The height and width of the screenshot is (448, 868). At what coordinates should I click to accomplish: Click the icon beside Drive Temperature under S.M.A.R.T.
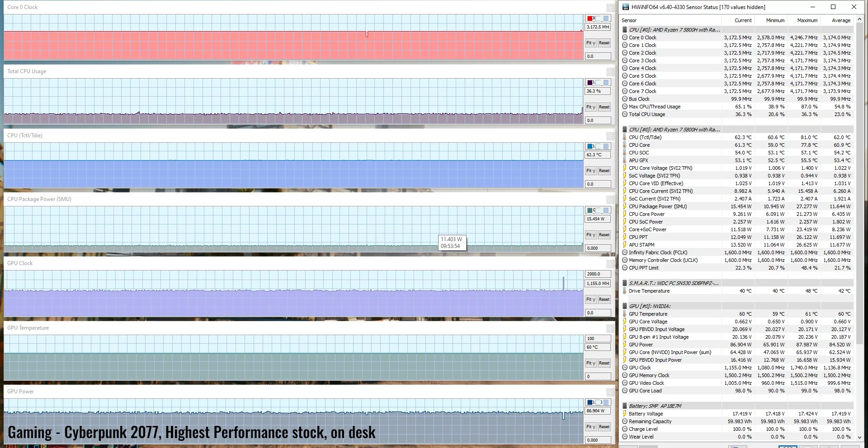625,290
